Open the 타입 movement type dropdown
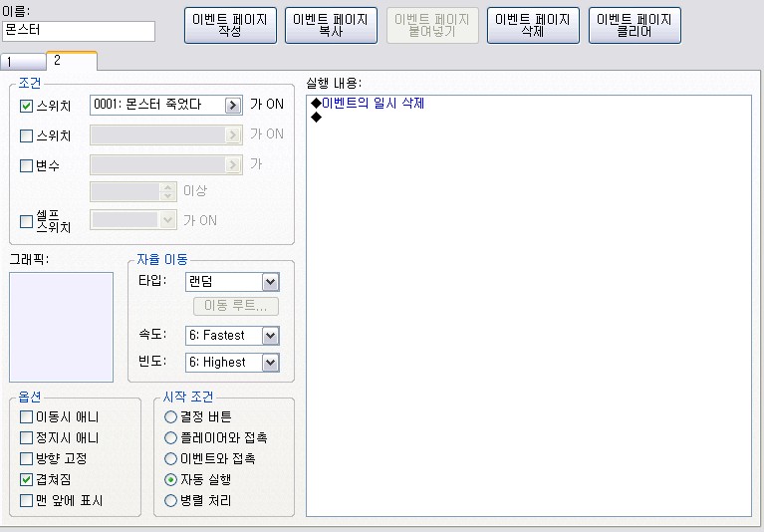This screenshot has width=764, height=532. click(270, 282)
